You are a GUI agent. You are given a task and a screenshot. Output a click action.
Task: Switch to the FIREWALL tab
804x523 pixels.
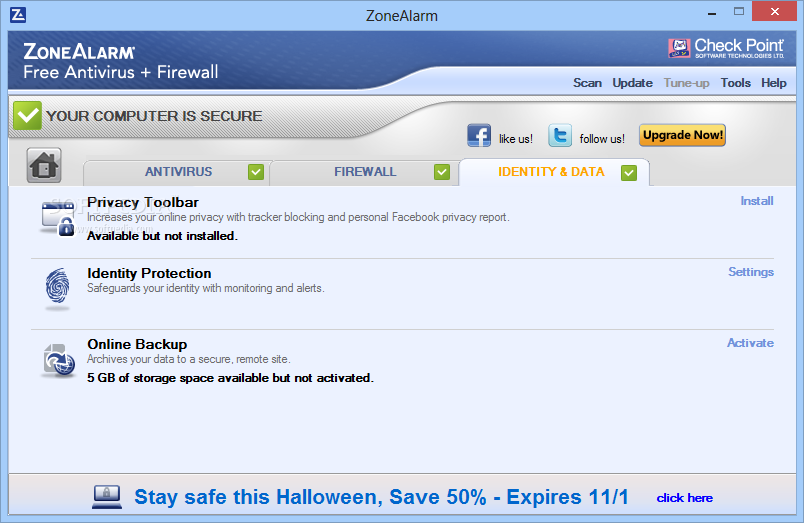point(364,172)
